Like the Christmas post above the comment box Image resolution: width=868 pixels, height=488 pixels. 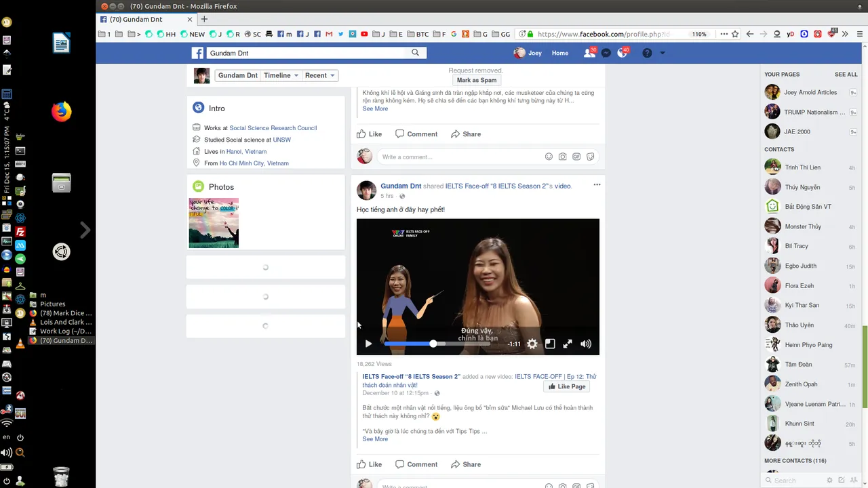pos(370,134)
